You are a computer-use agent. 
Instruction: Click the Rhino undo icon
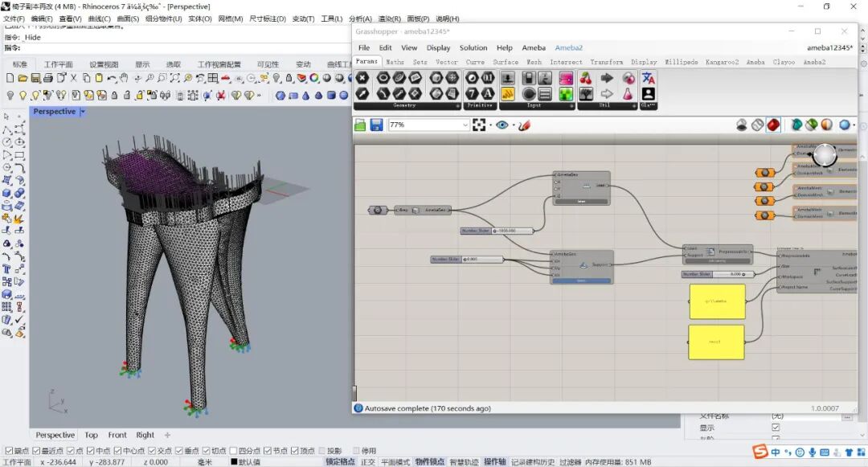(111, 78)
